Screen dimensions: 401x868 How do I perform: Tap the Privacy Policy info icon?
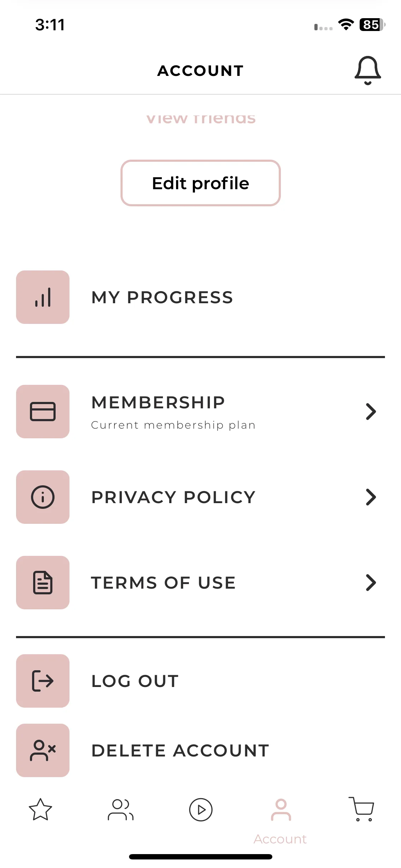pos(43,497)
